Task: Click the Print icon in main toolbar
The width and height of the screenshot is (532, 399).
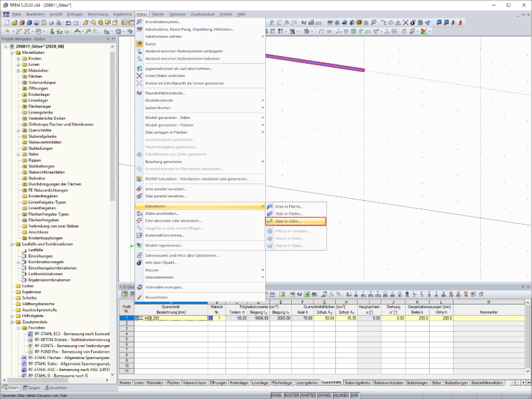Action: click(x=51, y=22)
